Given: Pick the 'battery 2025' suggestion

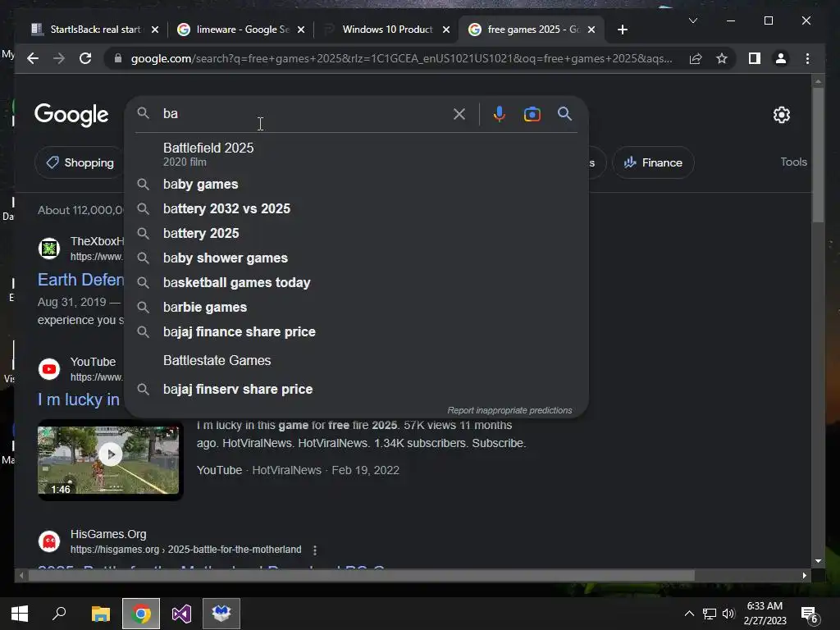Looking at the screenshot, I should click(x=356, y=234).
